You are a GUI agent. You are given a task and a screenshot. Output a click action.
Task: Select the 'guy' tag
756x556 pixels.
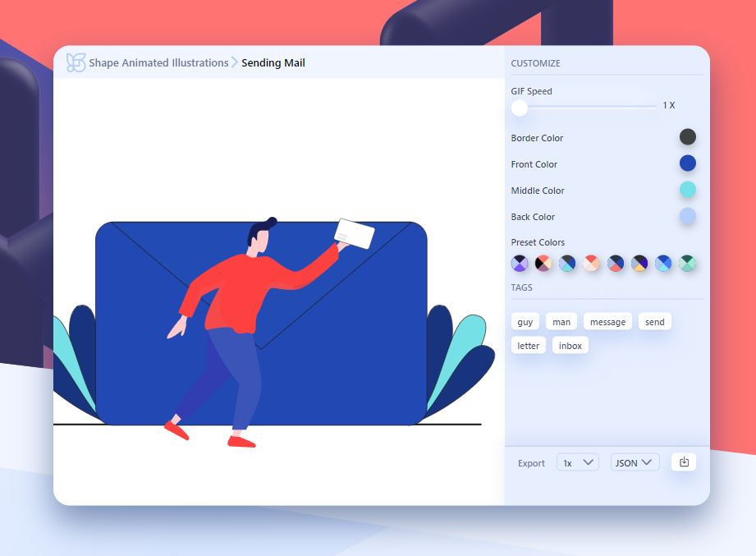(525, 322)
